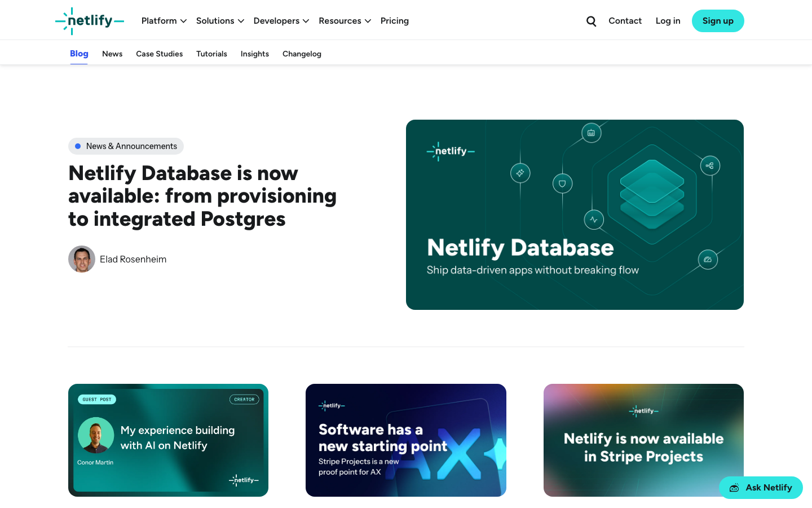Click Elad Rosenheim's avatar photo

(x=82, y=259)
